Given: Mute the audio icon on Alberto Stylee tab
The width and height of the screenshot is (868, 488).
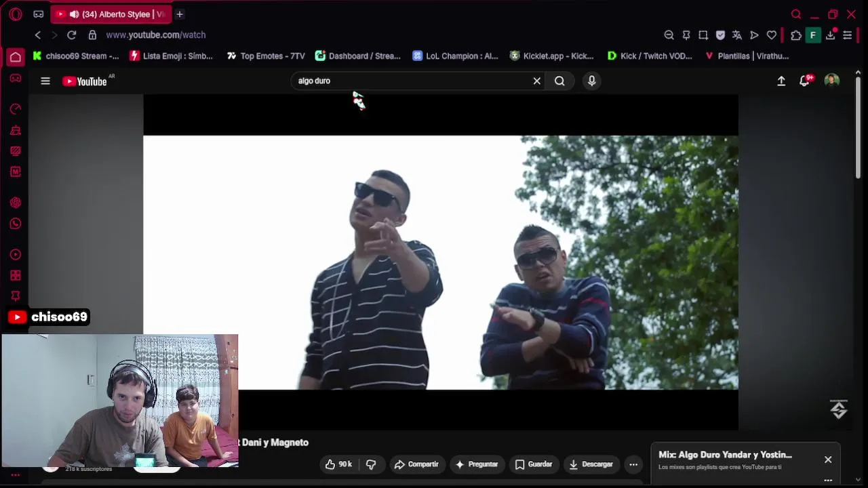Looking at the screenshot, I should pyautogui.click(x=74, y=14).
